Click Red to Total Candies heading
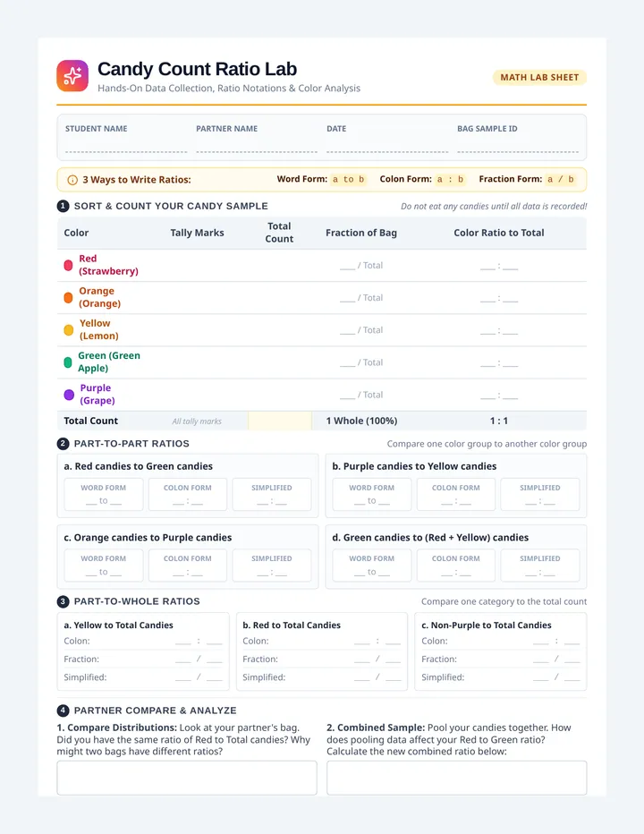This screenshot has height=834, width=644. click(292, 625)
